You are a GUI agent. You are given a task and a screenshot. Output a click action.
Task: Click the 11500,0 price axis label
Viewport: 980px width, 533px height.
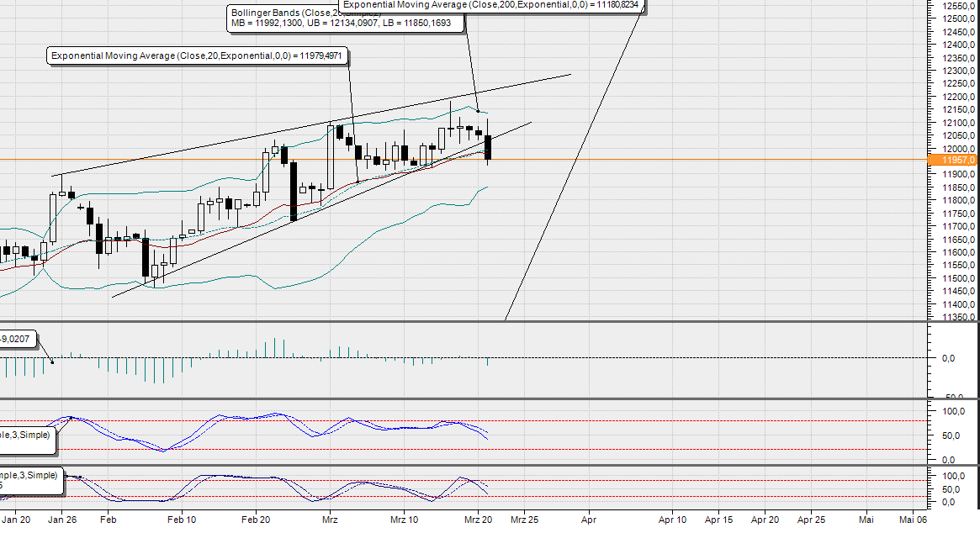click(959, 278)
